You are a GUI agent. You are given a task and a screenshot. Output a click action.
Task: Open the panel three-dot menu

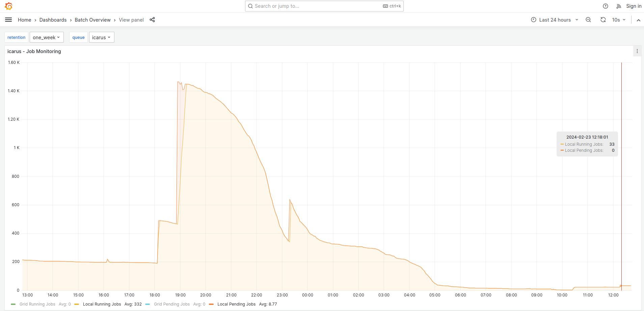click(637, 51)
